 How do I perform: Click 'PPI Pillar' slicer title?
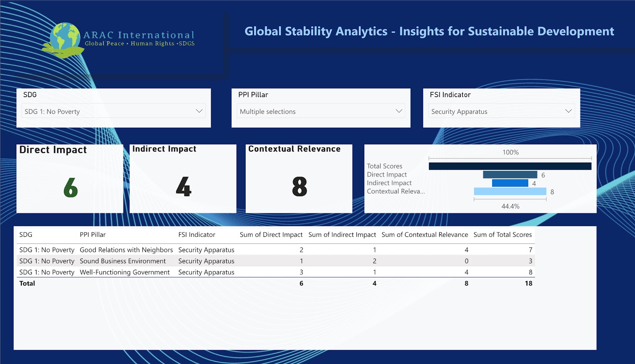click(x=253, y=95)
